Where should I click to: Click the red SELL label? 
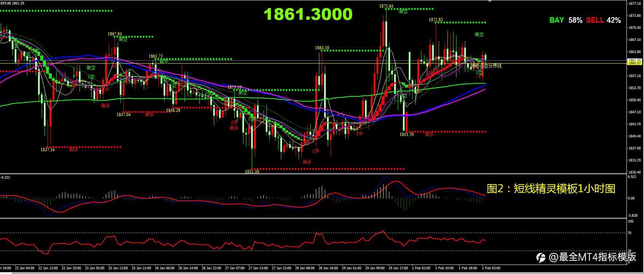point(595,20)
